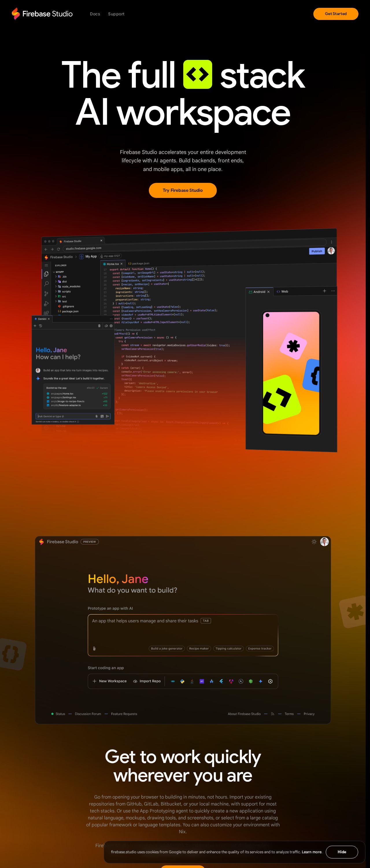370x868 pixels.
Task: Select the Flutter template icon
Action: (221, 681)
